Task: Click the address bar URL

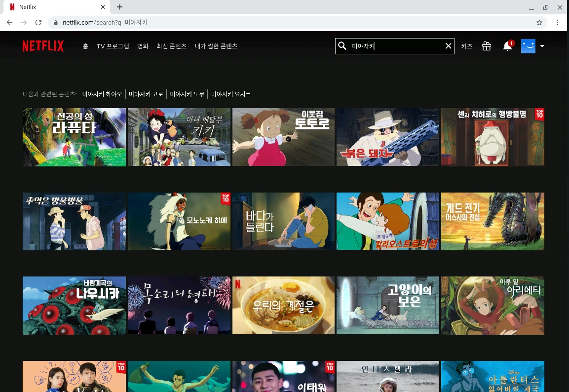Action: pos(105,23)
